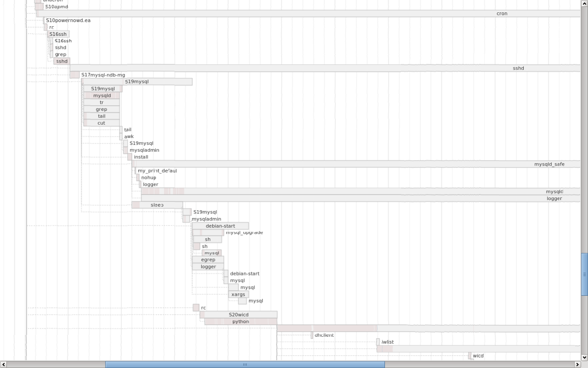The height and width of the screenshot is (368, 588).
Task: Click the xargs process bar
Action: (x=238, y=294)
